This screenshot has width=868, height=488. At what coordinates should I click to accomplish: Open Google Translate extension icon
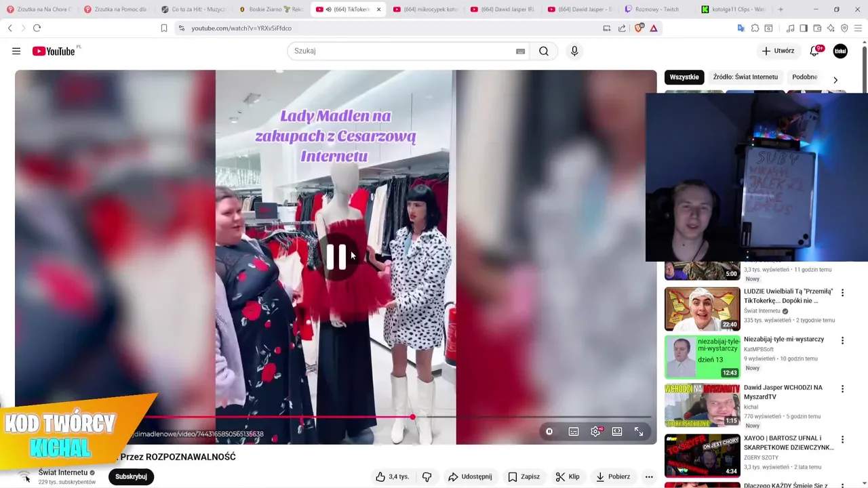pos(741,28)
